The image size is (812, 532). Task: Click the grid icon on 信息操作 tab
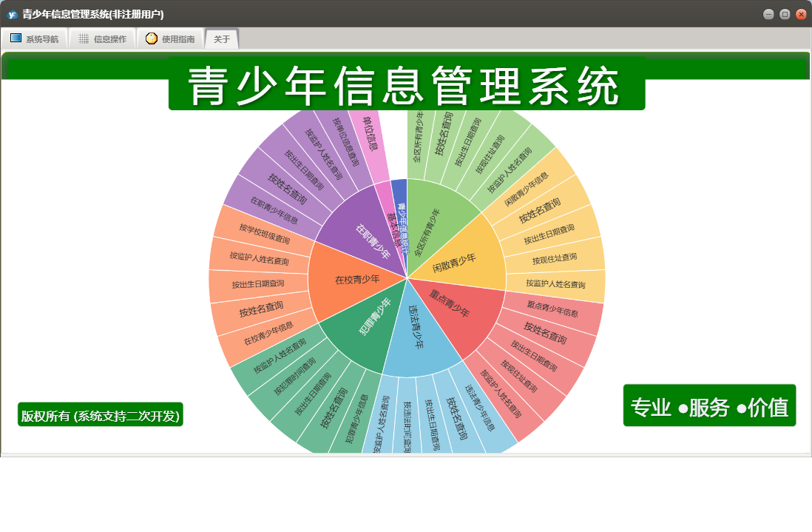tap(84, 38)
